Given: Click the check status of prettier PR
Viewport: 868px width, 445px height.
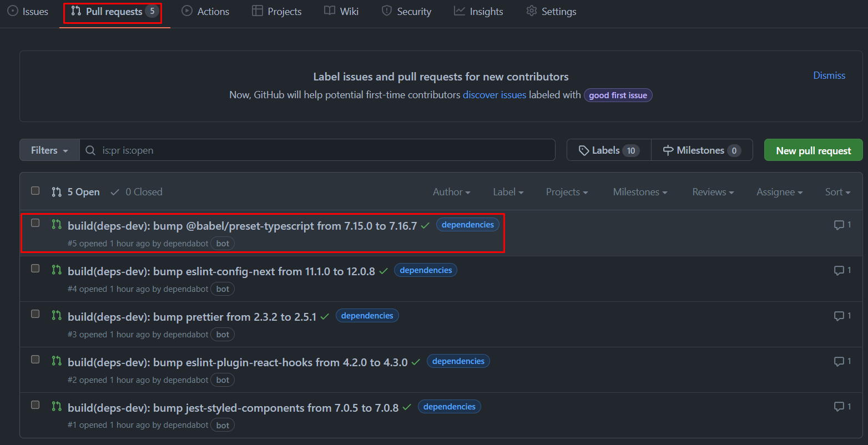Looking at the screenshot, I should 325,317.
